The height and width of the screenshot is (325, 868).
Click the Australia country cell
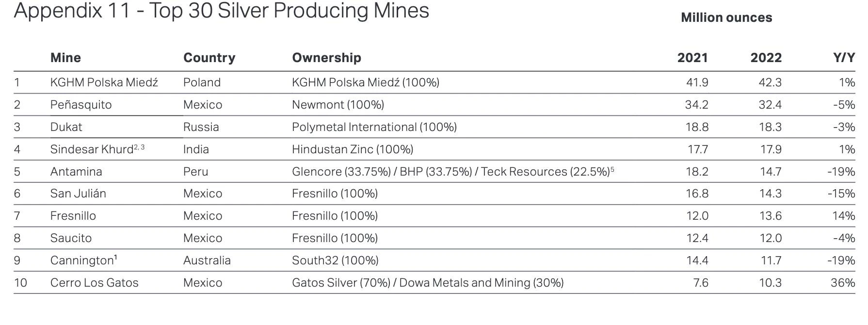[x=207, y=260]
